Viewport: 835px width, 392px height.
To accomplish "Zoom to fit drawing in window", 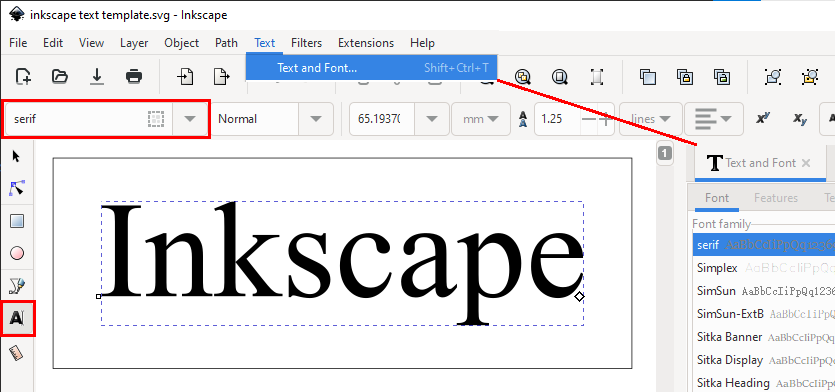I will tap(523, 77).
